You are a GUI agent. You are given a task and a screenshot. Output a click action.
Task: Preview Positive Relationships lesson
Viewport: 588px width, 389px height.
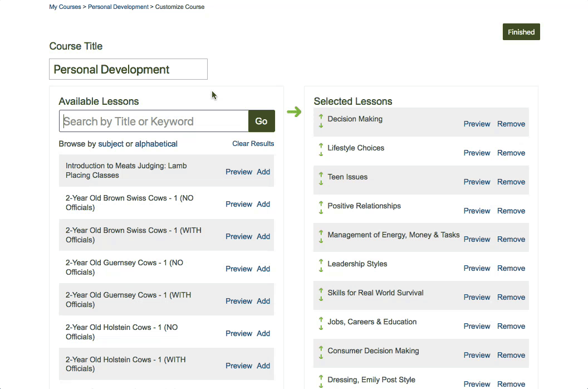tap(477, 210)
